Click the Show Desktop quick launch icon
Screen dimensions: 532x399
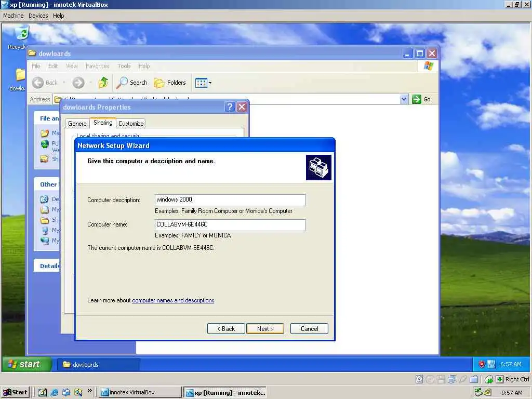click(43, 392)
